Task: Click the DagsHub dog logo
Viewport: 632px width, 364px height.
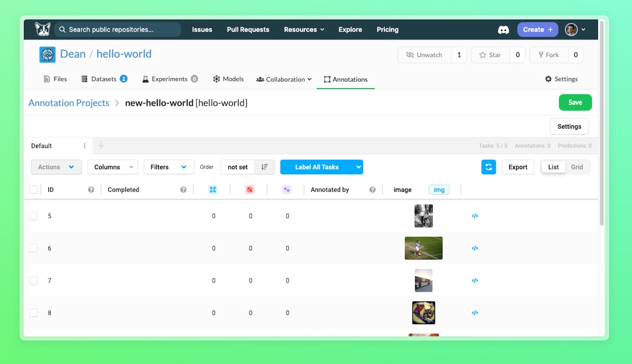Action: click(x=42, y=30)
